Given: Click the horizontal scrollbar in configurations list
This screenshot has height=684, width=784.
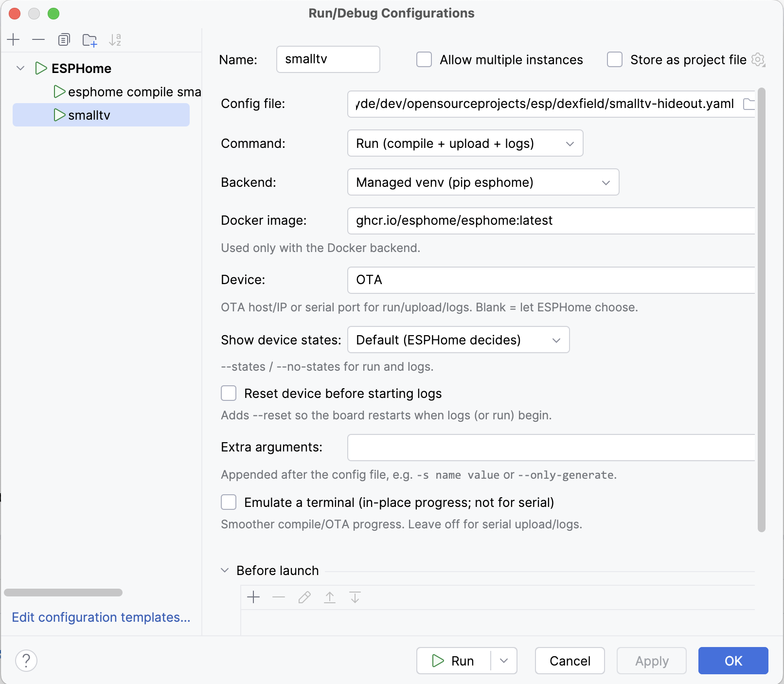Looking at the screenshot, I should point(63,593).
